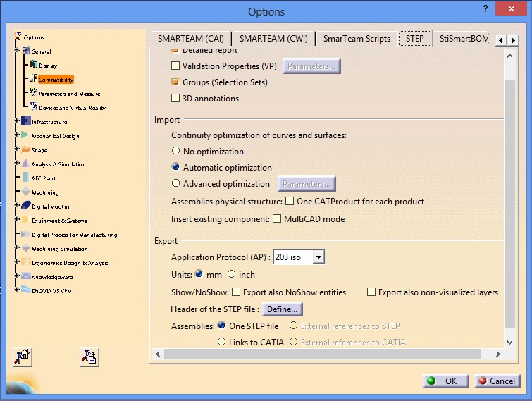
Task: Click the Equipment & Systems icon
Action: (25, 219)
